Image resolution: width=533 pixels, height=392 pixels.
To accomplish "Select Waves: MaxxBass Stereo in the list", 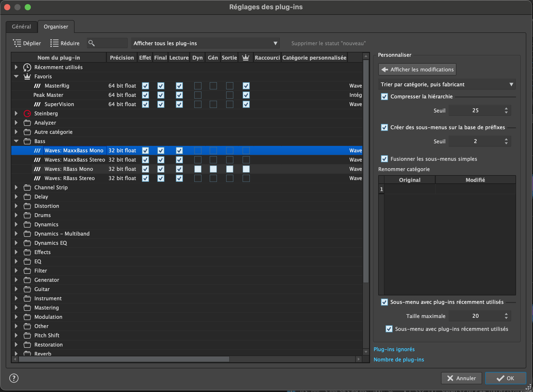I will [75, 160].
